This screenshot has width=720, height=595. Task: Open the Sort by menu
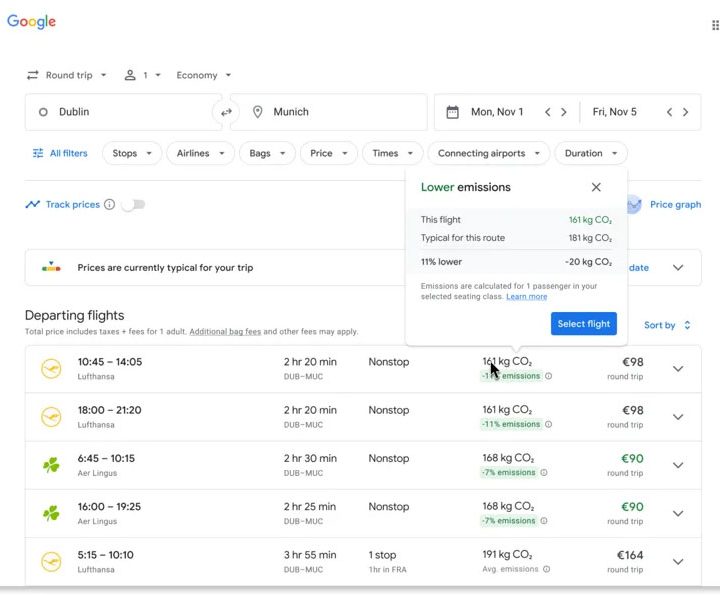pos(667,325)
